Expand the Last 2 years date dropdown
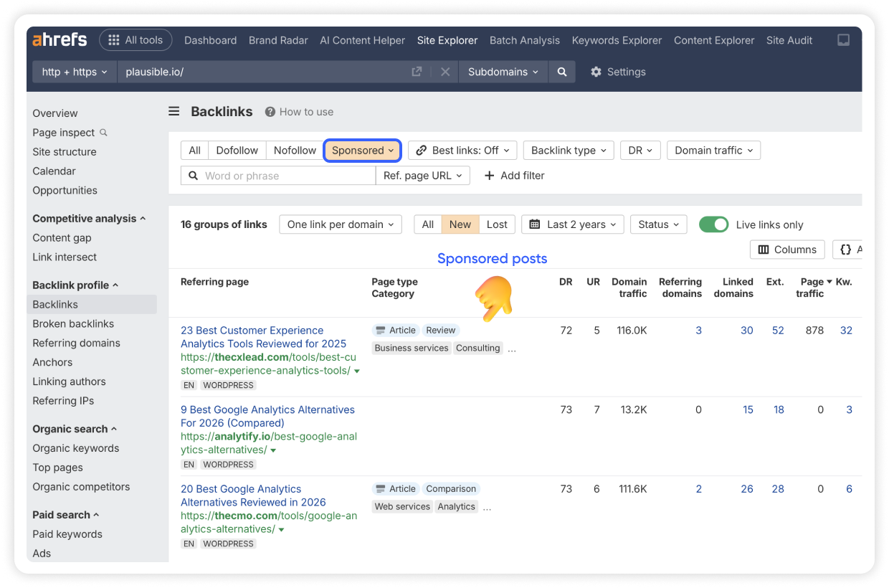Image resolution: width=889 pixels, height=588 pixels. coord(572,224)
